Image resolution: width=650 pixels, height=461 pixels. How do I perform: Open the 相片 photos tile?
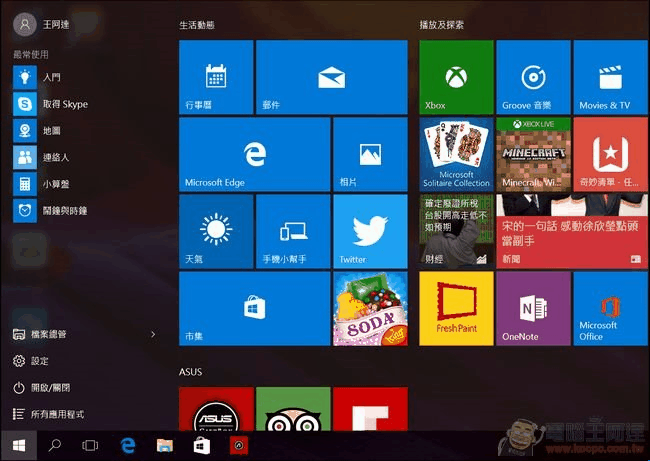click(x=370, y=154)
